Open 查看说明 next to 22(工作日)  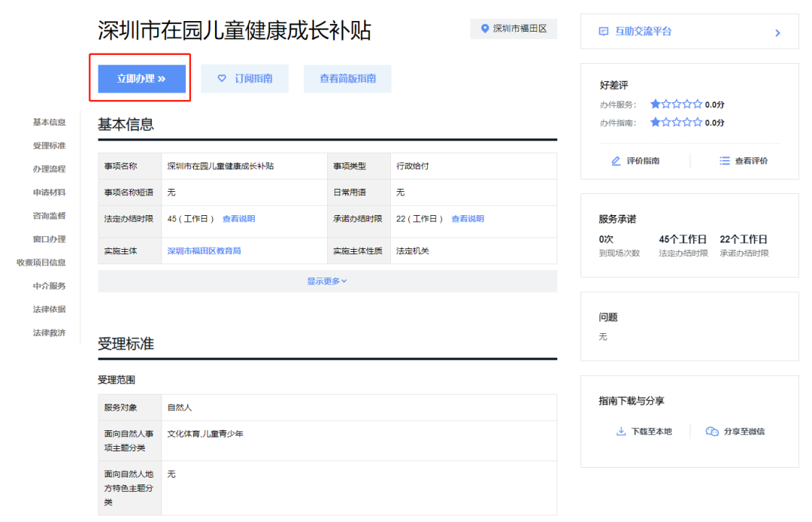pyautogui.click(x=468, y=219)
